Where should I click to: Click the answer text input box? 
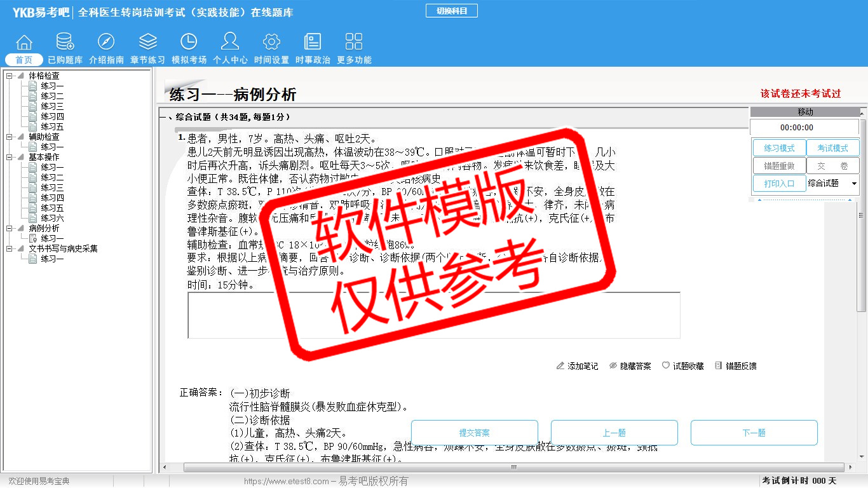click(x=433, y=315)
